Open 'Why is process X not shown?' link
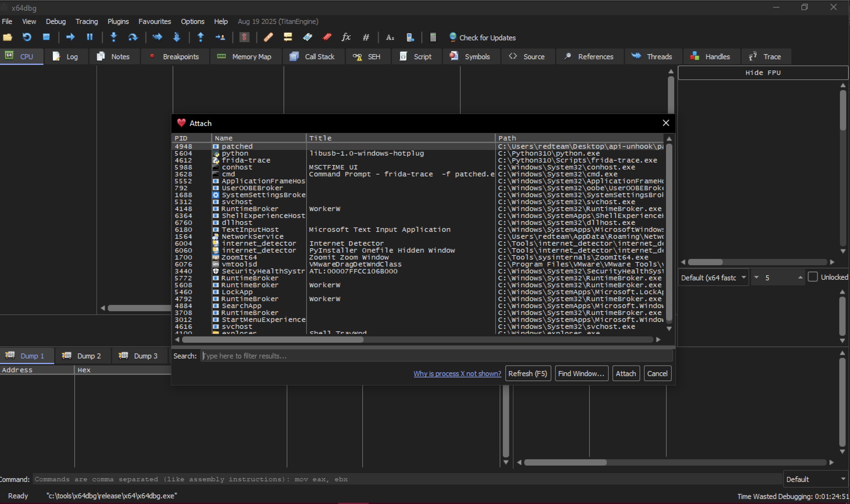Screen dimensions: 850x504 [x=457, y=374]
